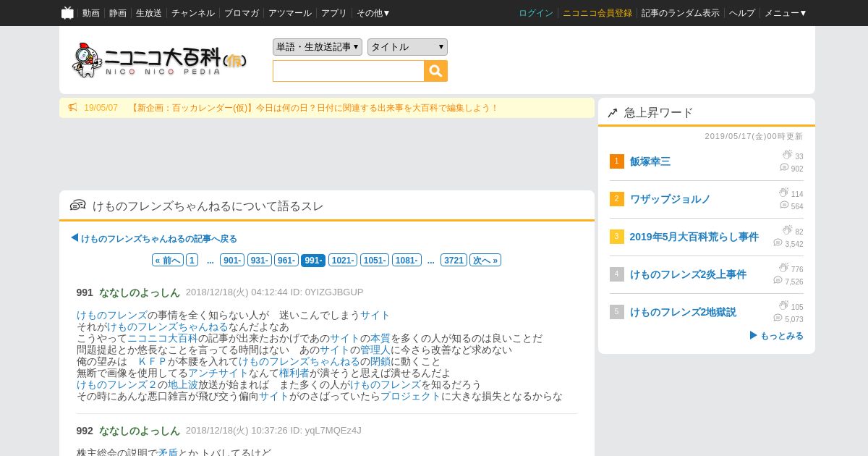The height and width of the screenshot is (456, 868).
Task: Click the orange search magnifier button
Action: pos(436,71)
